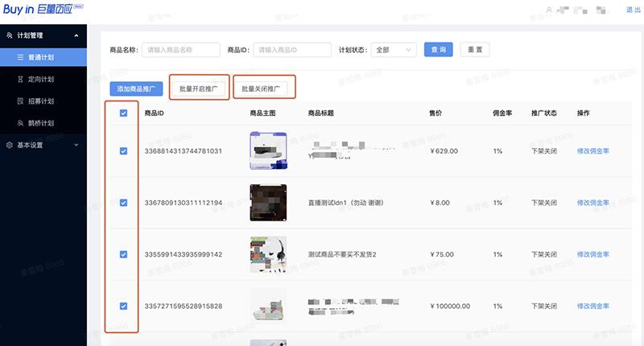Expand the 基本设置 menu section
The width and height of the screenshot is (644, 346).
(76, 146)
